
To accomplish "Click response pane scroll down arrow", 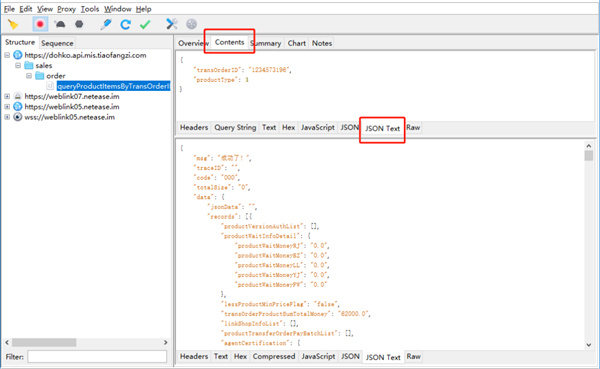I will (589, 345).
